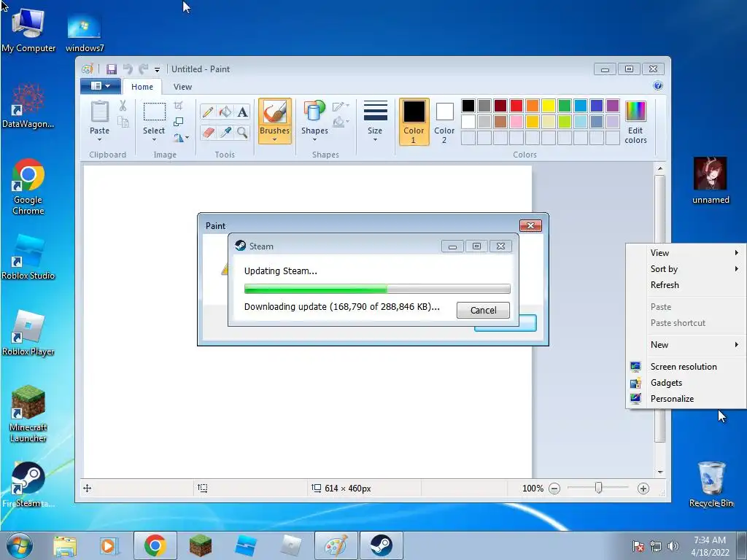This screenshot has width=747, height=560.
Task: Click the Steam update progress bar
Action: [377, 289]
